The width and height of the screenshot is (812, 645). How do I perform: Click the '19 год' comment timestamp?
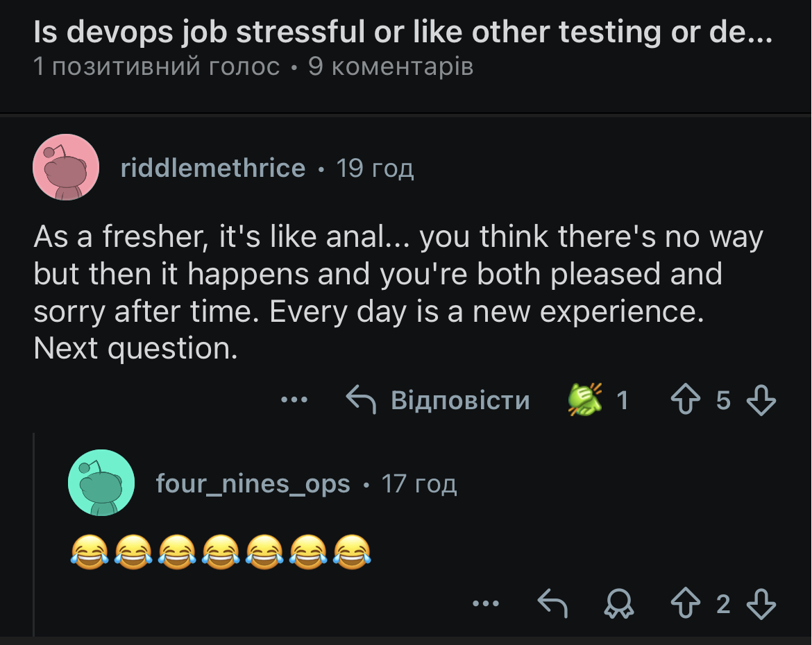click(x=375, y=168)
